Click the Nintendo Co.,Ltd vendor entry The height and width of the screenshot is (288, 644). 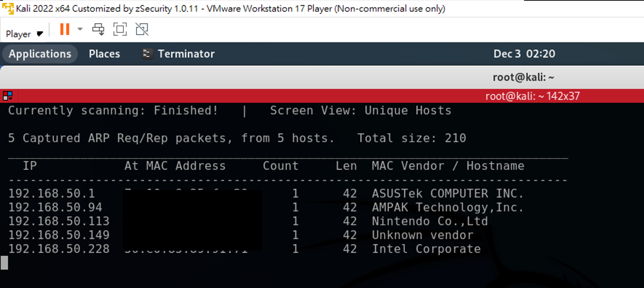click(429, 221)
